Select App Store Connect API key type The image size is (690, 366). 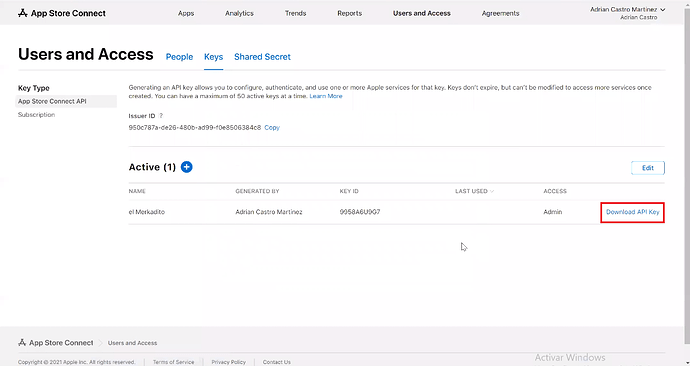pyautogui.click(x=66, y=101)
